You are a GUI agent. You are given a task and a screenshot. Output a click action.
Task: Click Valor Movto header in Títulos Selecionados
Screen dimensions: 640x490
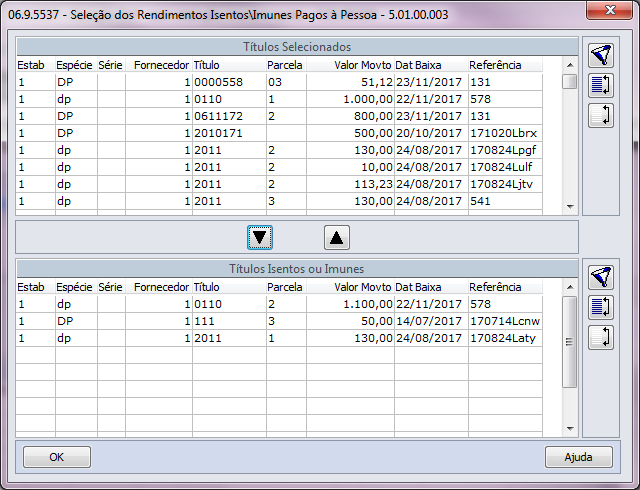tap(350, 65)
